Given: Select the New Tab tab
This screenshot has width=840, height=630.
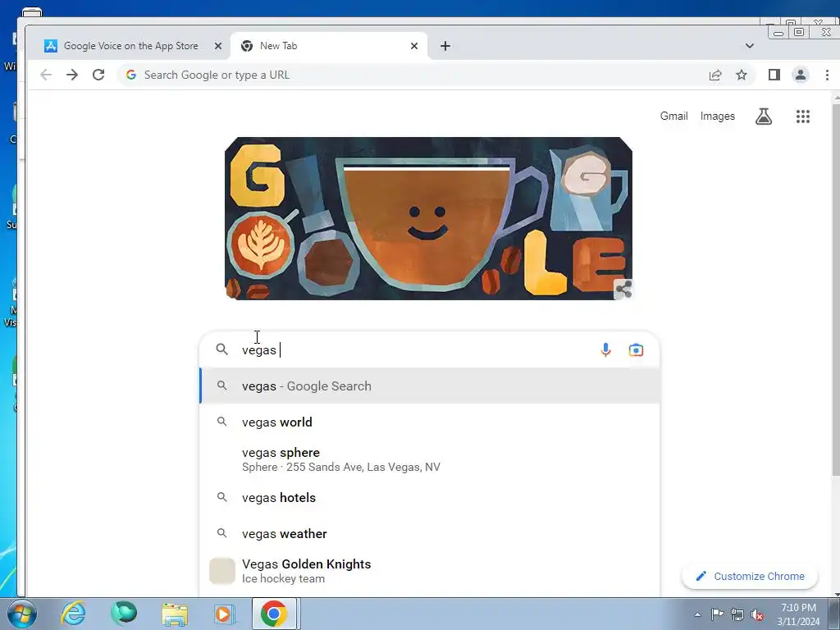Looking at the screenshot, I should [329, 46].
